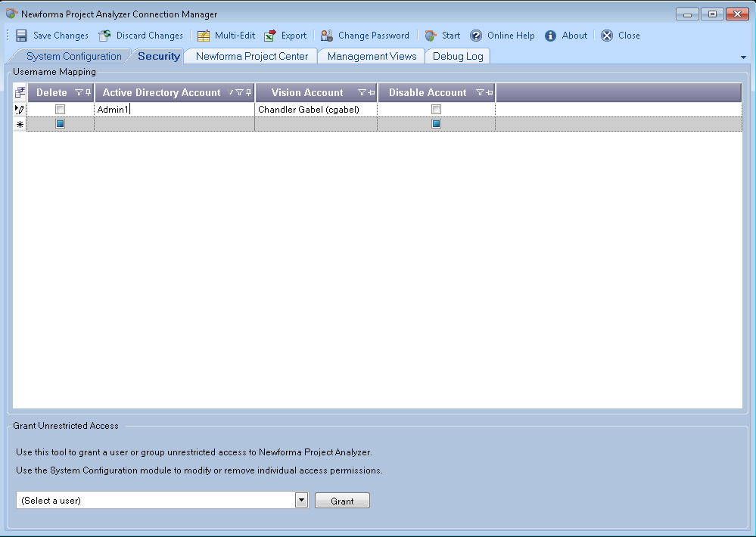
Task: Open the Newforma Project Center tab
Action: (252, 57)
